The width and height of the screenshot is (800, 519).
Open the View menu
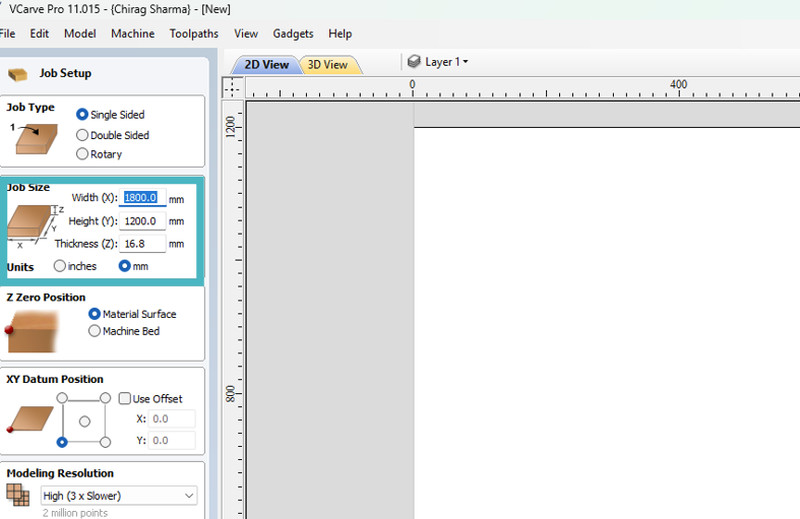[246, 34]
